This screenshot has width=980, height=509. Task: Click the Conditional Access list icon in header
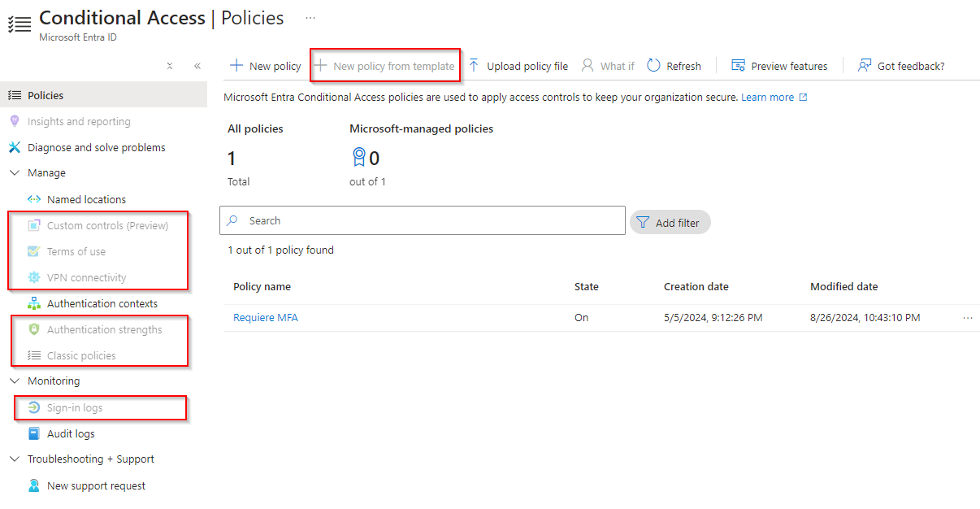point(20,24)
